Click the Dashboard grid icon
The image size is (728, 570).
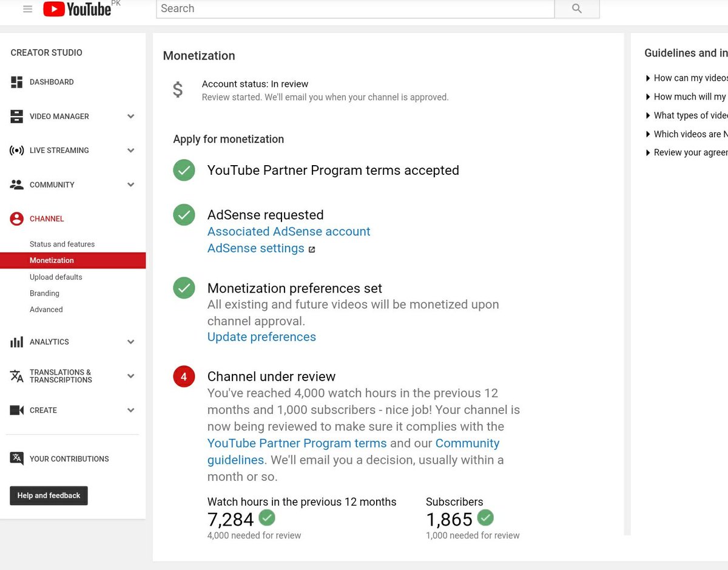17,82
